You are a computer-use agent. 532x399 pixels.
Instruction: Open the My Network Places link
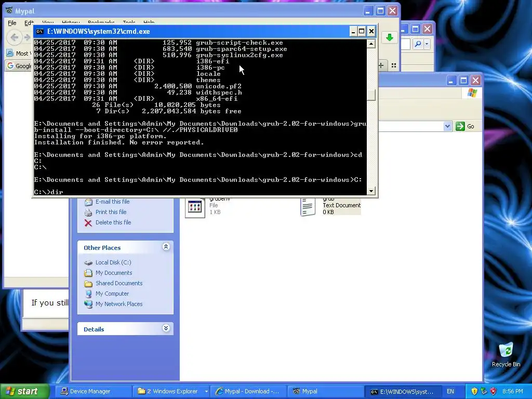119,304
